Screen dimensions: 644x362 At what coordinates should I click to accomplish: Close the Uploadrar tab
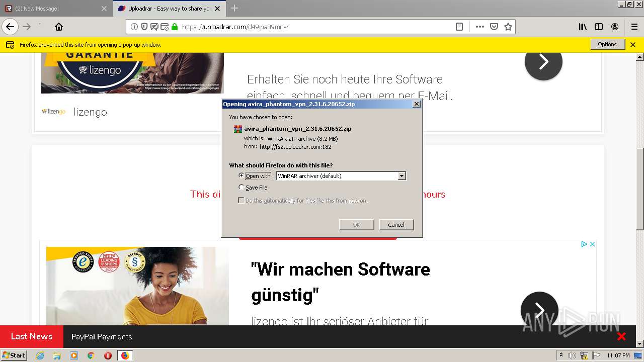pyautogui.click(x=218, y=9)
